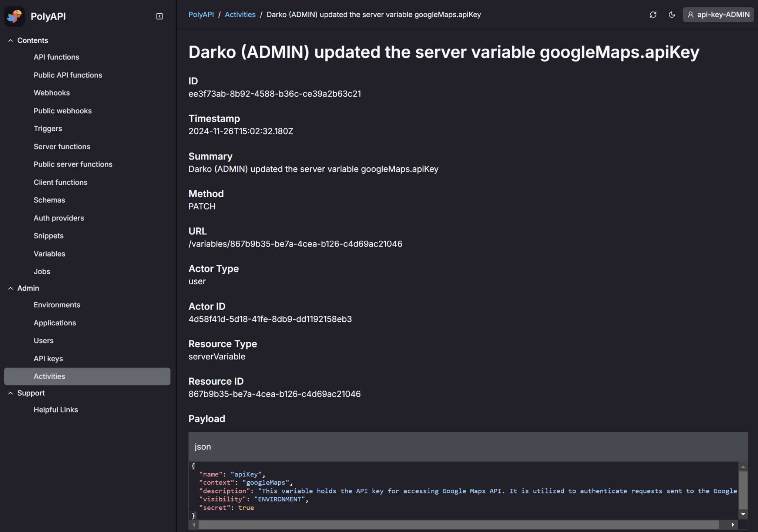Select Triggers in sidebar
Image resolution: width=758 pixels, height=532 pixels.
click(48, 128)
